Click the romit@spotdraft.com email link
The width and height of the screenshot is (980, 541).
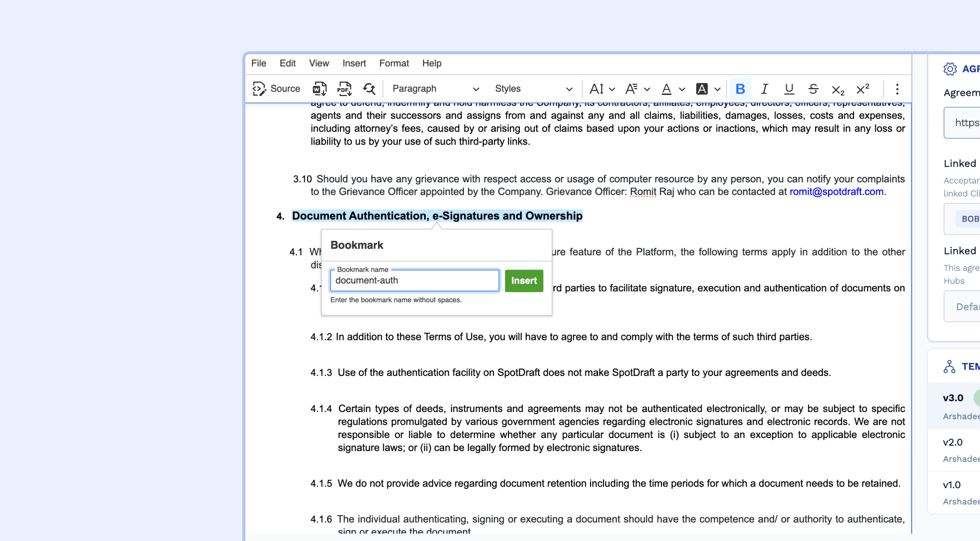pos(836,192)
